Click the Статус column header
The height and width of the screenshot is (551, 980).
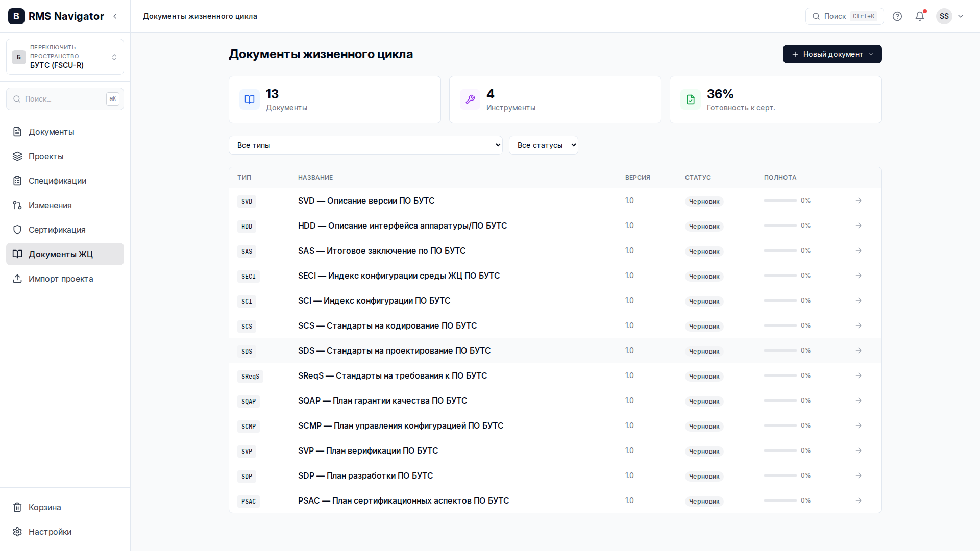pyautogui.click(x=698, y=178)
